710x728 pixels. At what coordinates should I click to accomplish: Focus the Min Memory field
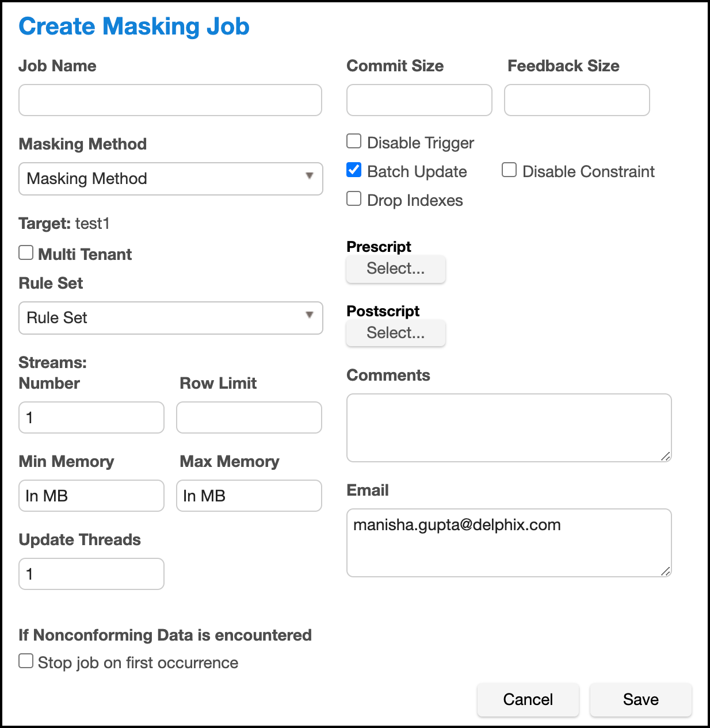point(91,496)
